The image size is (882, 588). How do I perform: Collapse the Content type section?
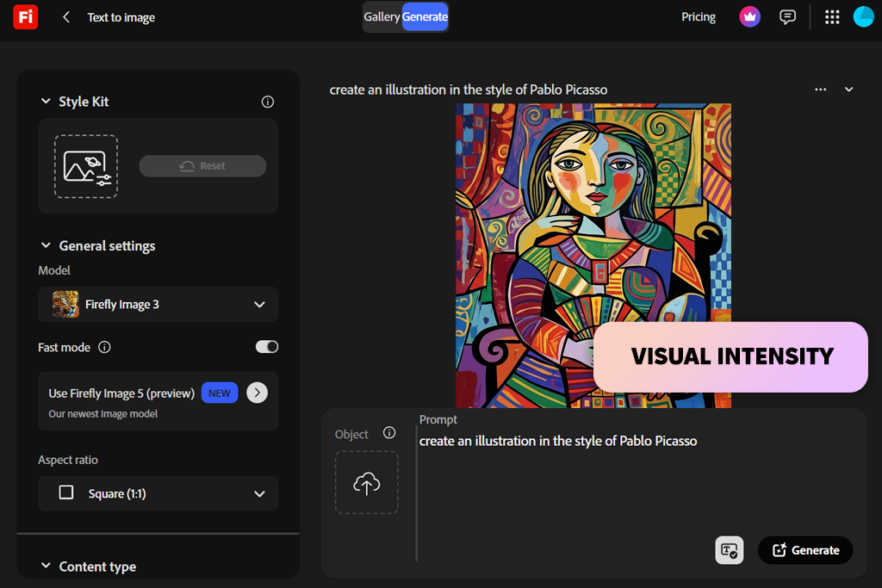[47, 566]
